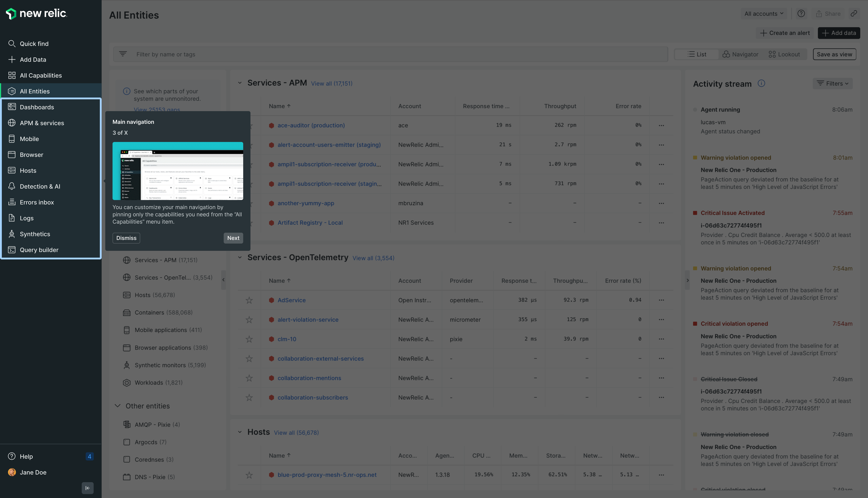Switch to List view
The image size is (868, 498).
pos(697,54)
